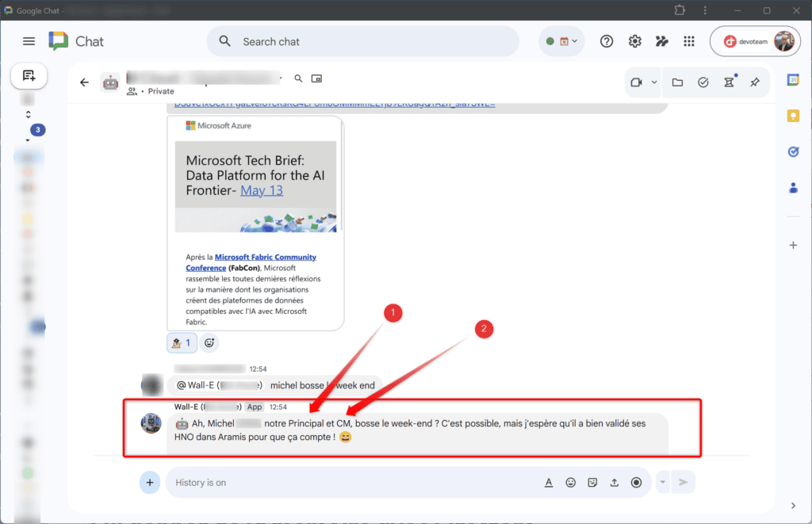
Task: Click the Wall-E bot avatar
Action: pyautogui.click(x=151, y=423)
